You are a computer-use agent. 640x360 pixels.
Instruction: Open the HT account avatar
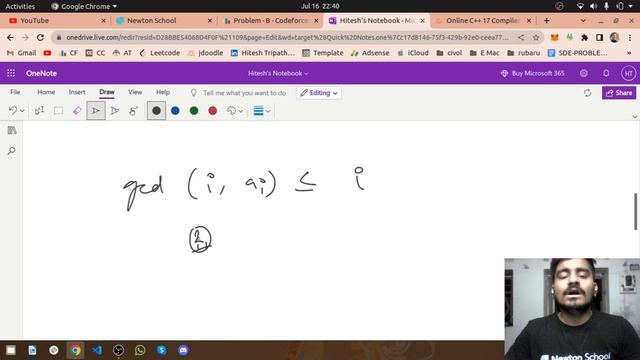[628, 73]
